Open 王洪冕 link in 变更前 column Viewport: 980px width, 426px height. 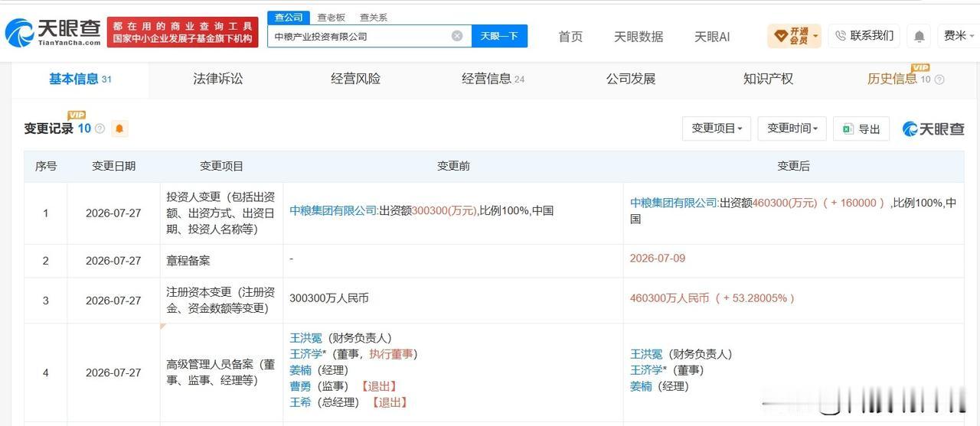[305, 337]
